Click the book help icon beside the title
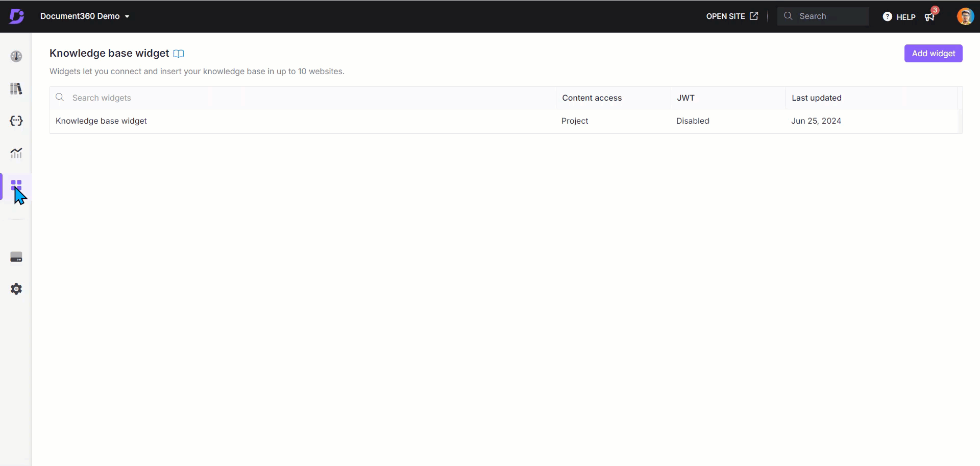This screenshot has height=466, width=980. tap(179, 54)
